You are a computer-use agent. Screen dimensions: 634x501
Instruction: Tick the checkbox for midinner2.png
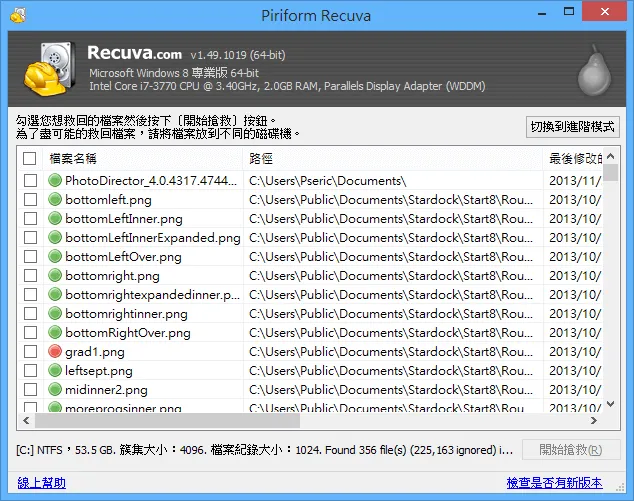(30, 389)
